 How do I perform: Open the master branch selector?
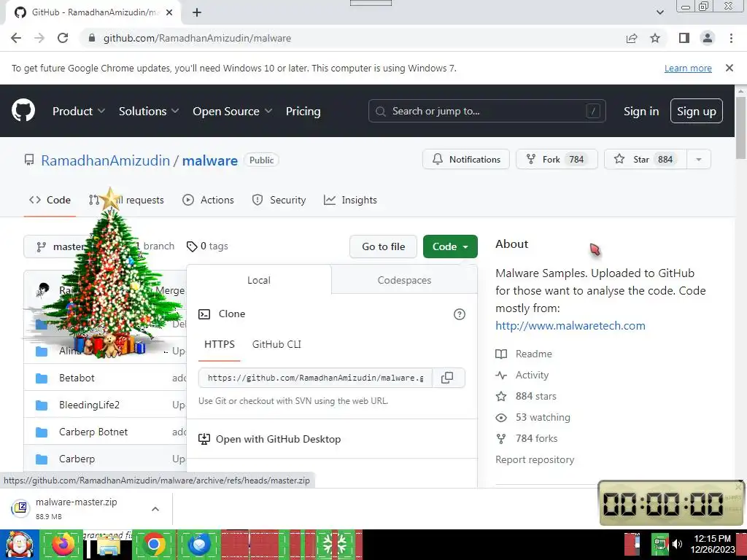tap(62, 246)
